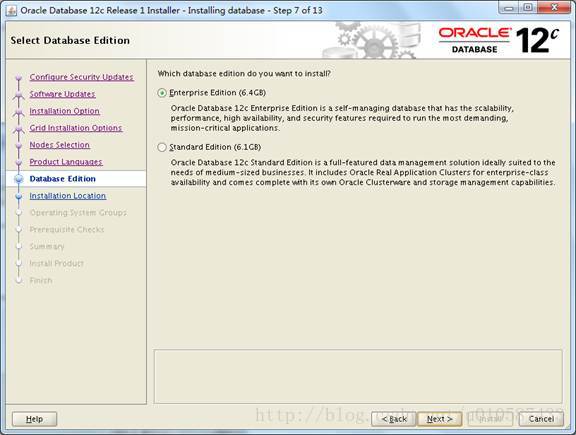Open the Product Languages step

click(66, 162)
